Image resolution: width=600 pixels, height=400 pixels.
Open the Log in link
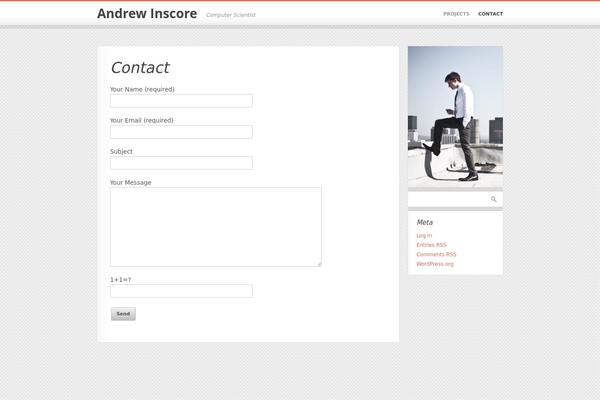click(424, 235)
